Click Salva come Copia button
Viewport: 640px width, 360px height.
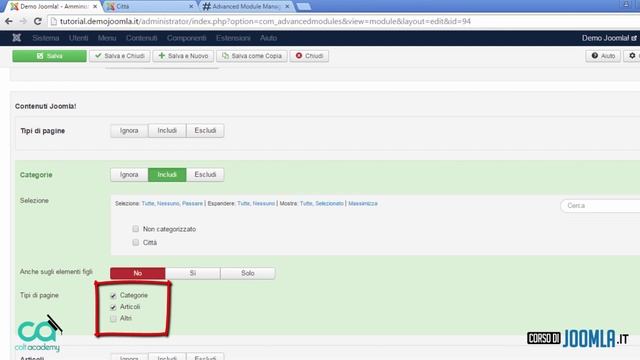(x=252, y=56)
